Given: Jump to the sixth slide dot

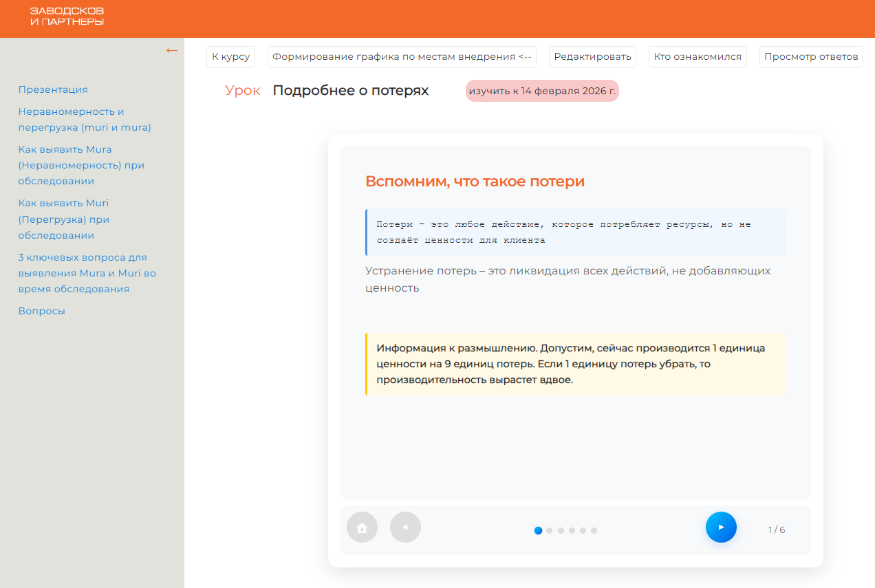Looking at the screenshot, I should click(594, 530).
